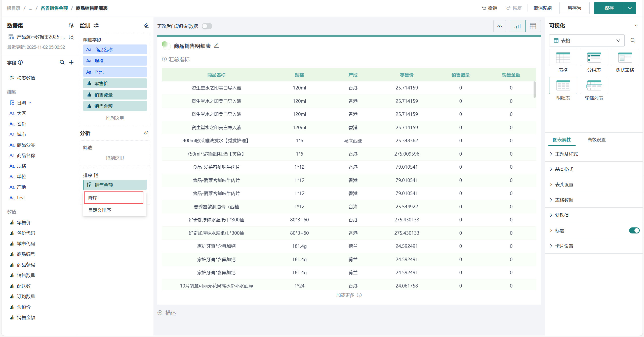Click the dataset refresh icon
Image resolution: width=644 pixels, height=337 pixels.
tap(71, 25)
